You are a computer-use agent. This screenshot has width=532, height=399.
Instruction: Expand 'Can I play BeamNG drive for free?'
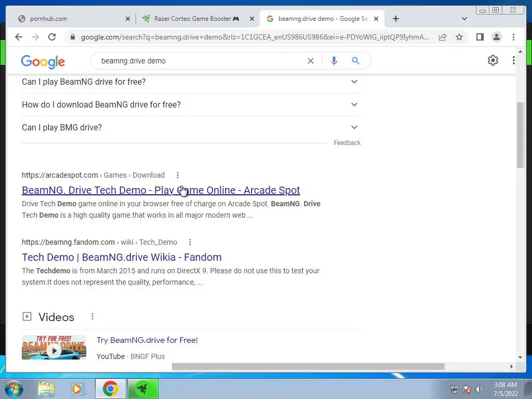tap(190, 82)
